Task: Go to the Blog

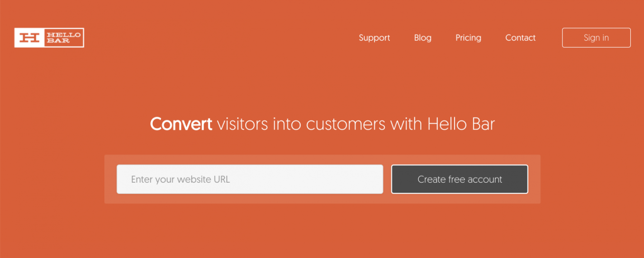Action: [x=423, y=38]
